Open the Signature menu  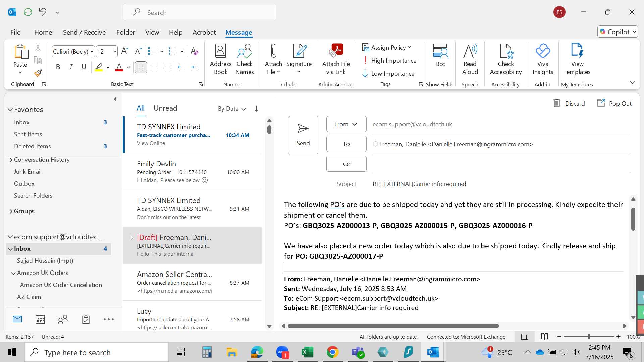pyautogui.click(x=299, y=60)
